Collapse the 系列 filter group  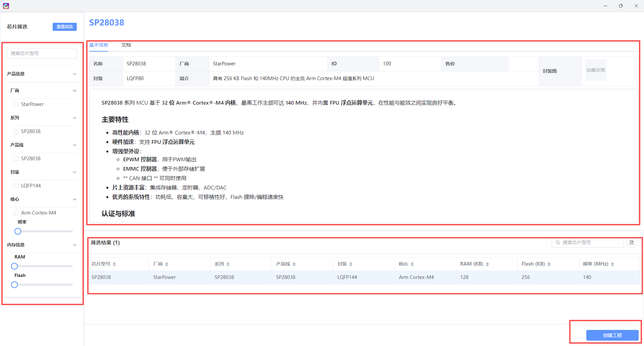click(74, 118)
